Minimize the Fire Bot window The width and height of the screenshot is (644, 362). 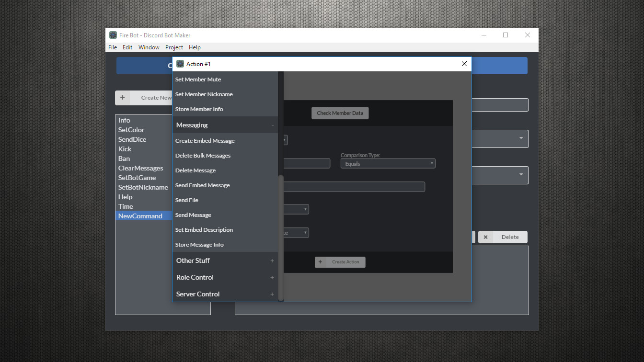pyautogui.click(x=484, y=35)
